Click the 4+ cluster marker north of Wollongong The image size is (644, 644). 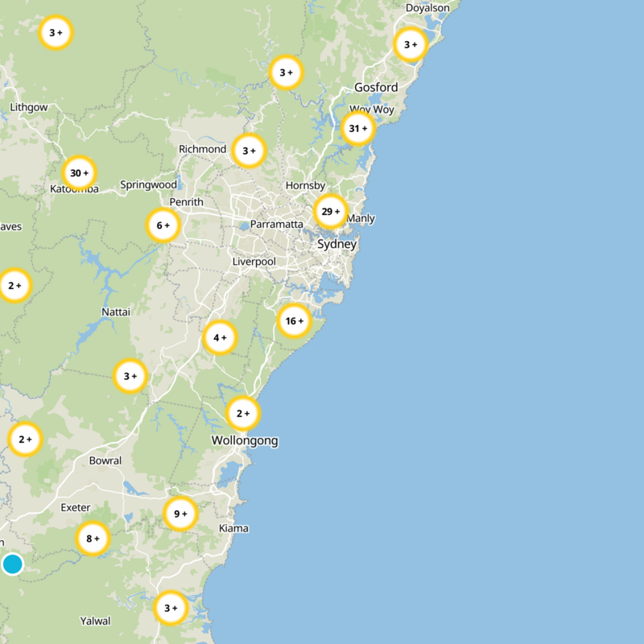[x=219, y=336]
